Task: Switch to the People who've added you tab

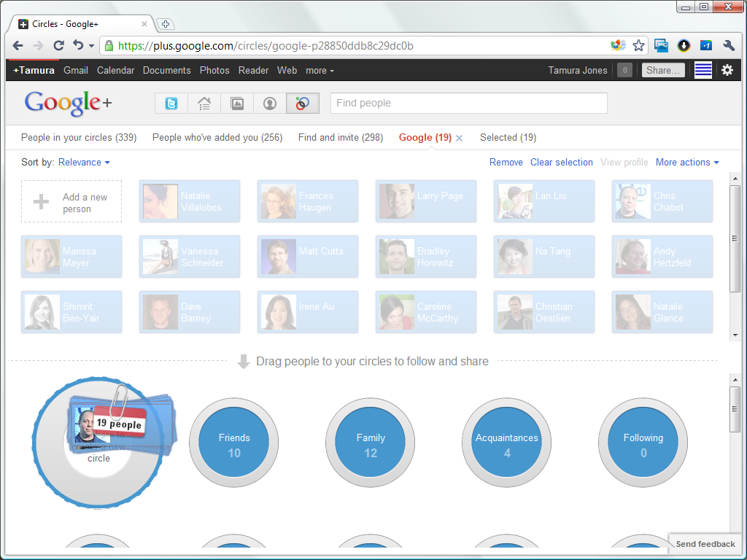Action: (217, 137)
